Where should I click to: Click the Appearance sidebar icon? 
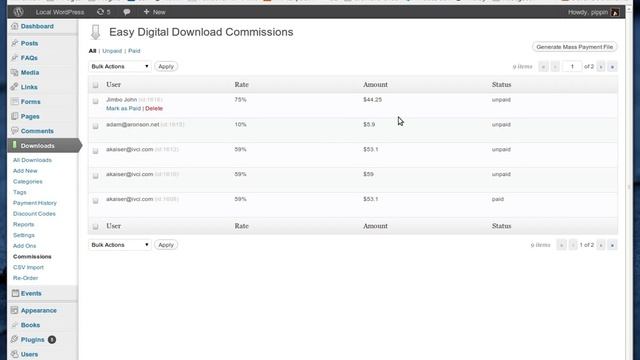coord(15,310)
